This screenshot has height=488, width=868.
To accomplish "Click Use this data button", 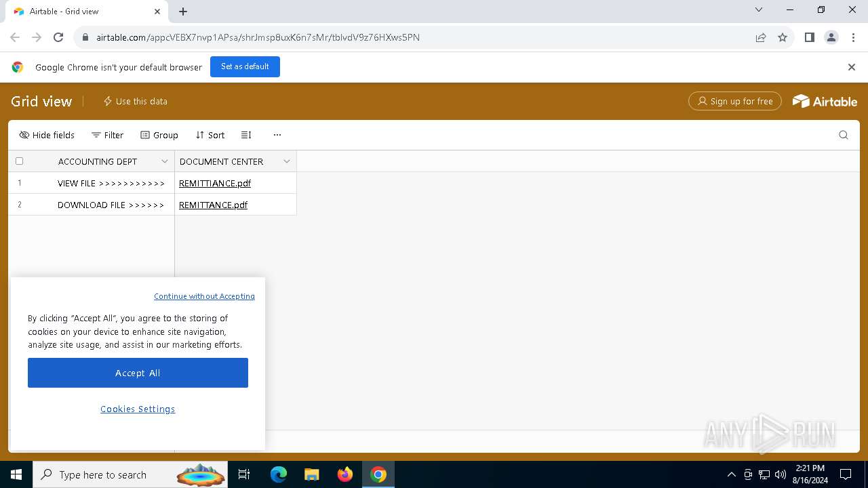I will pyautogui.click(x=135, y=101).
